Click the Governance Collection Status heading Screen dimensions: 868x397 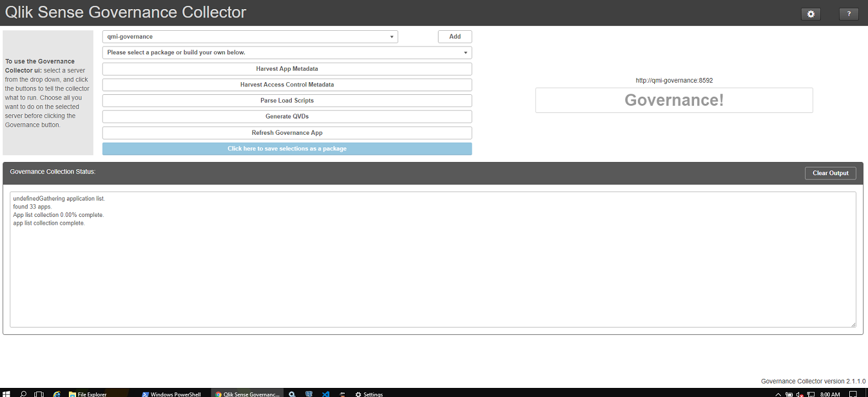pyautogui.click(x=53, y=172)
